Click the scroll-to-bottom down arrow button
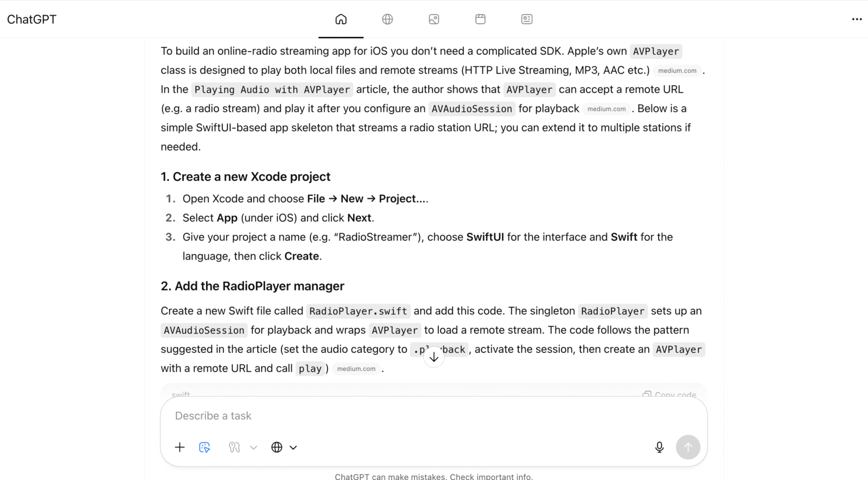 434,357
